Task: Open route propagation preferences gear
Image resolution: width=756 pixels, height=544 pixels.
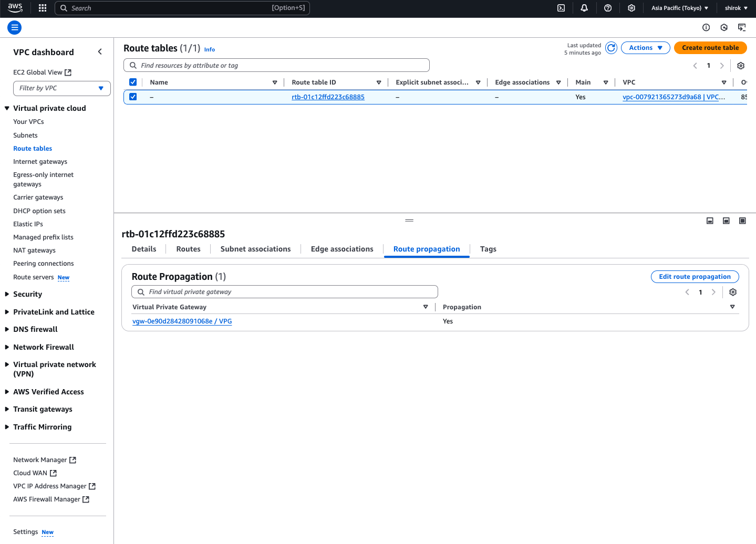Action: tap(733, 292)
